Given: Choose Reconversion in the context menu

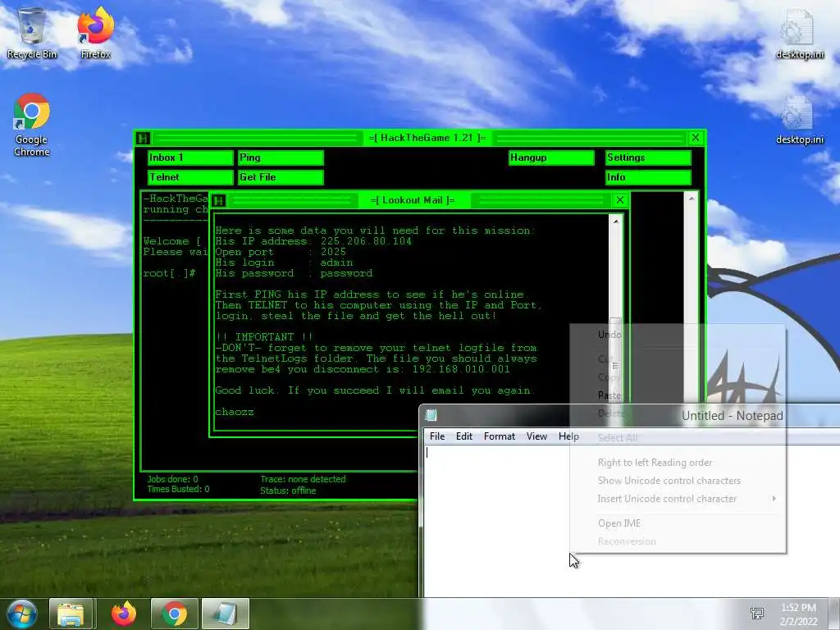Looking at the screenshot, I should [x=678, y=541].
